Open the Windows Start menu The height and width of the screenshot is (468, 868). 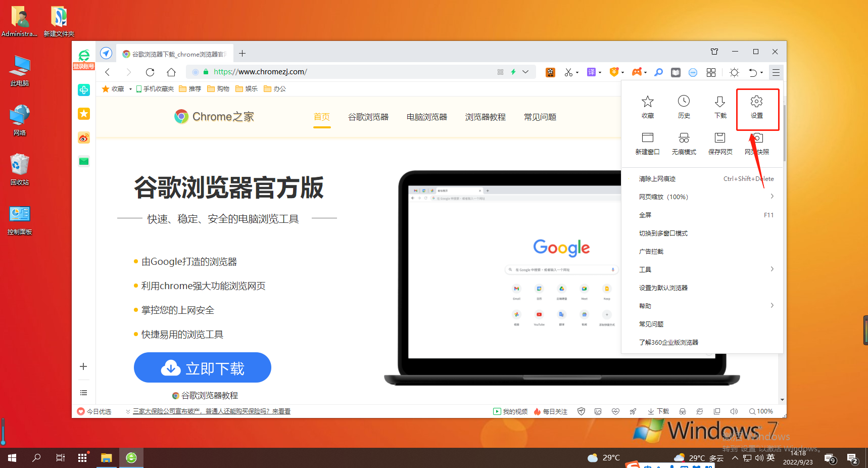(x=12, y=458)
